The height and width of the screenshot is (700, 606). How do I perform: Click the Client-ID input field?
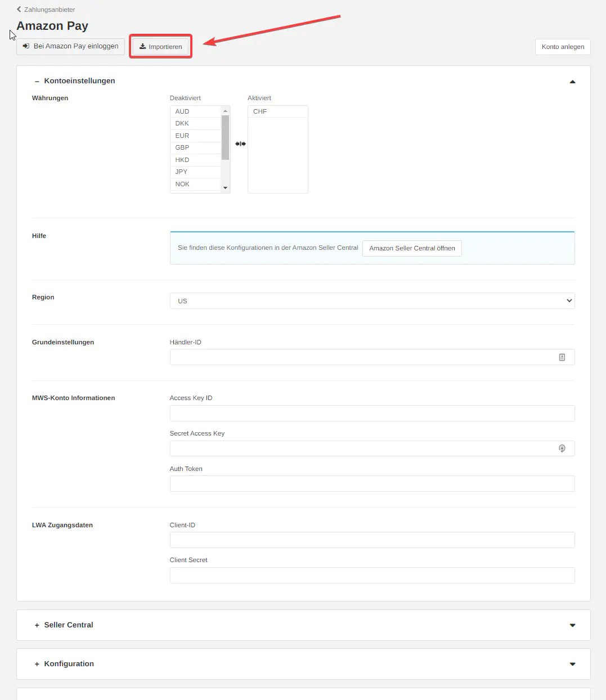(x=371, y=540)
